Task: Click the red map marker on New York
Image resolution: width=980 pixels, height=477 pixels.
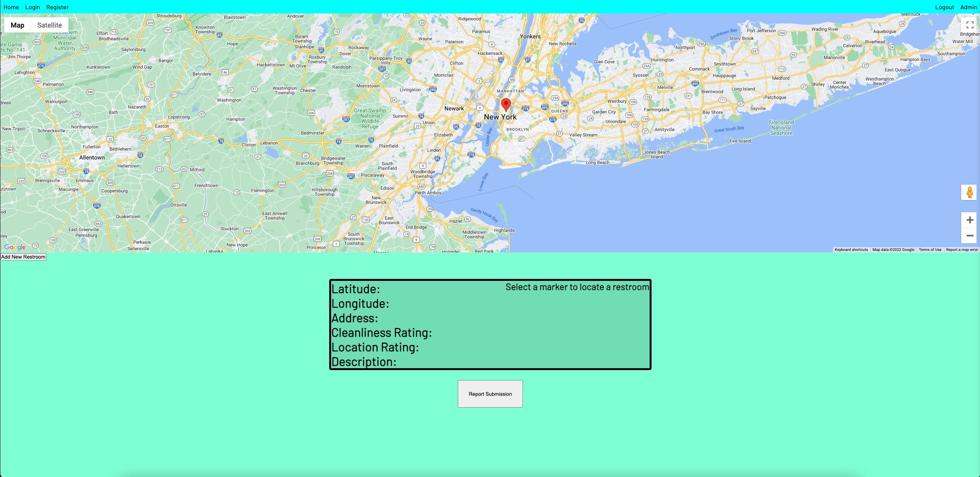Action: click(506, 104)
